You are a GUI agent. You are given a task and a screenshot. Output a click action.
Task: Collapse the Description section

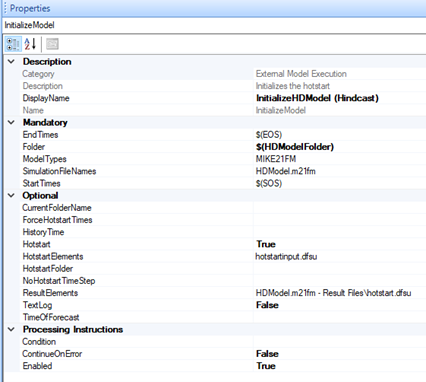click(11, 62)
